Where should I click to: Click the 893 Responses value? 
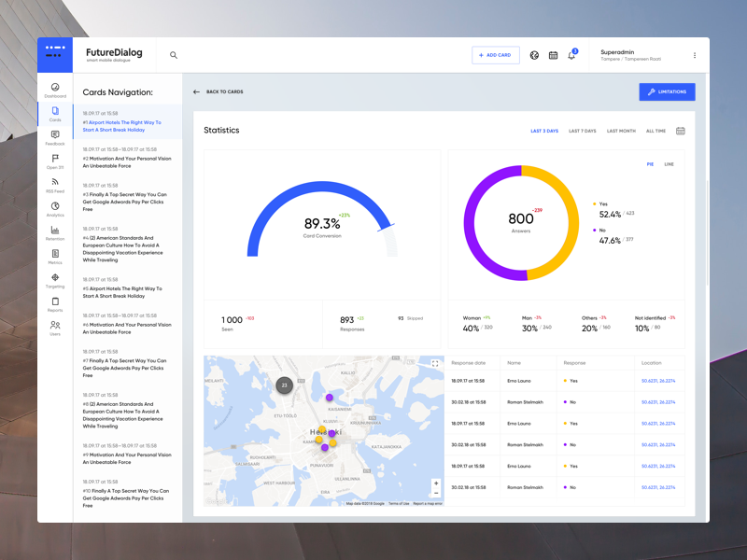pos(347,322)
